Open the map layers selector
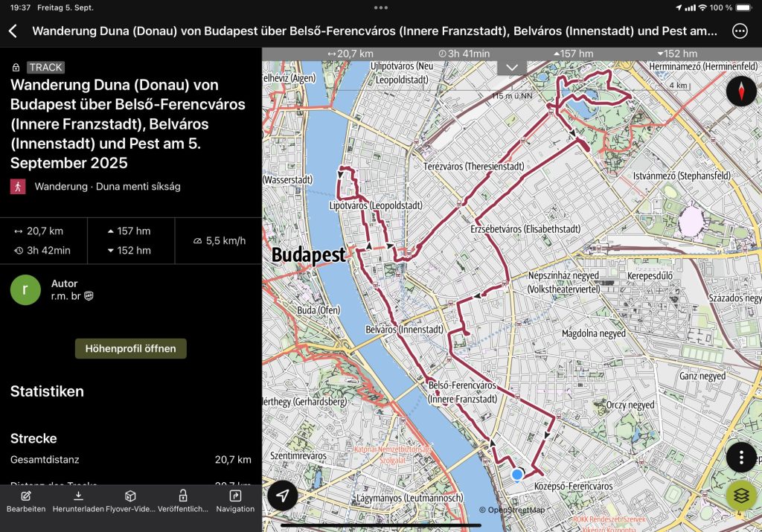 [740, 495]
